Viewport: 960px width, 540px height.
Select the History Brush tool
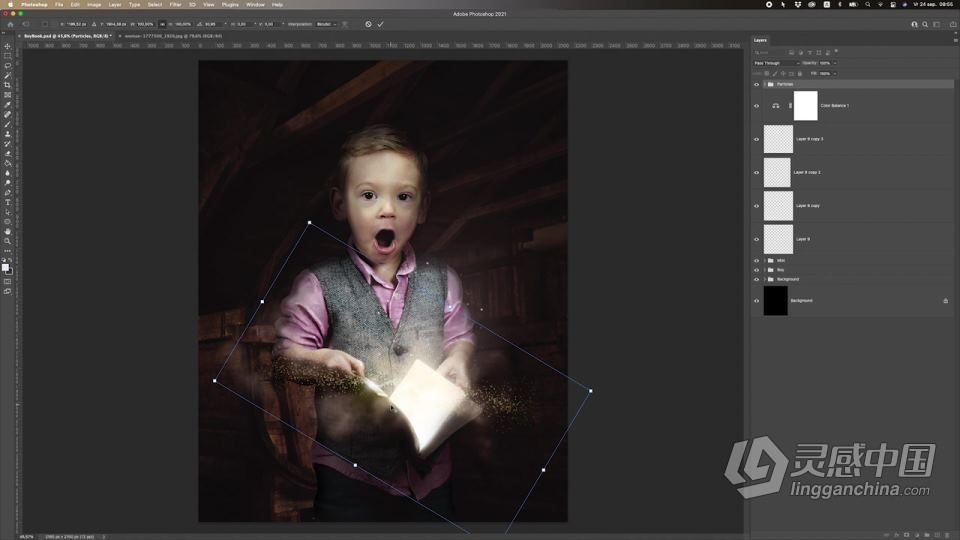[x=7, y=144]
